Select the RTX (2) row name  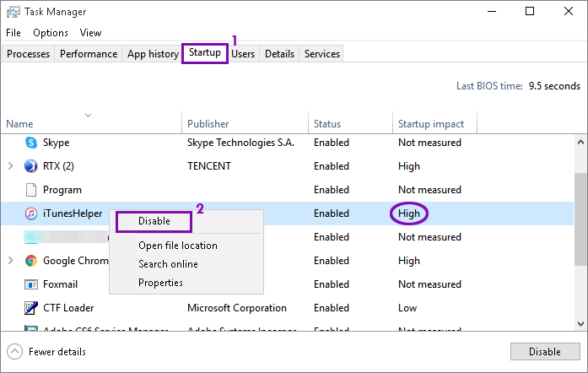(x=58, y=166)
